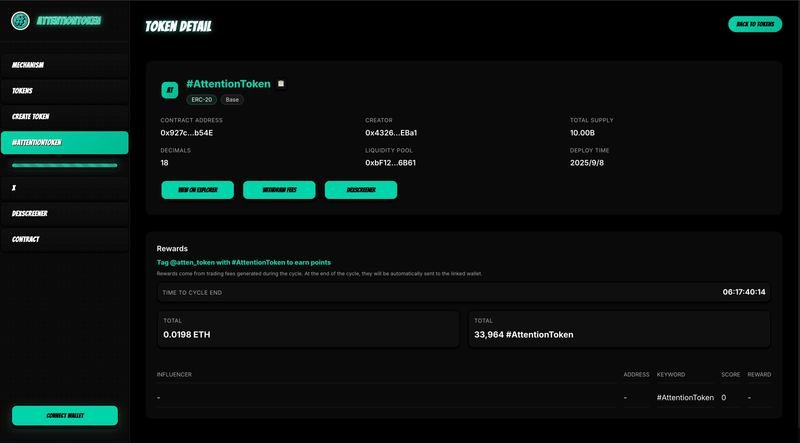The image size is (800, 443).
Task: Click the Influencer column header
Action: tap(174, 375)
